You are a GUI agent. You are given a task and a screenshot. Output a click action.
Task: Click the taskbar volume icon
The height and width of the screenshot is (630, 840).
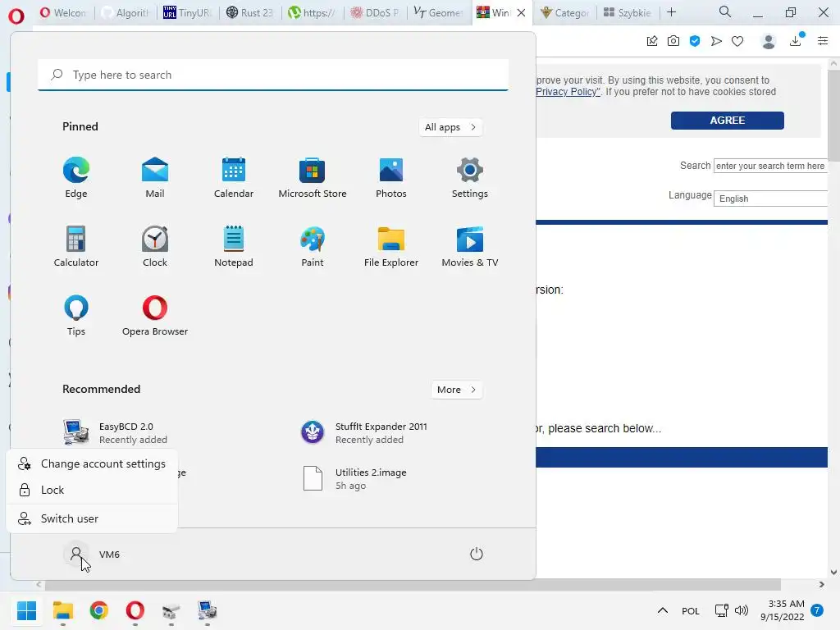[x=742, y=610]
